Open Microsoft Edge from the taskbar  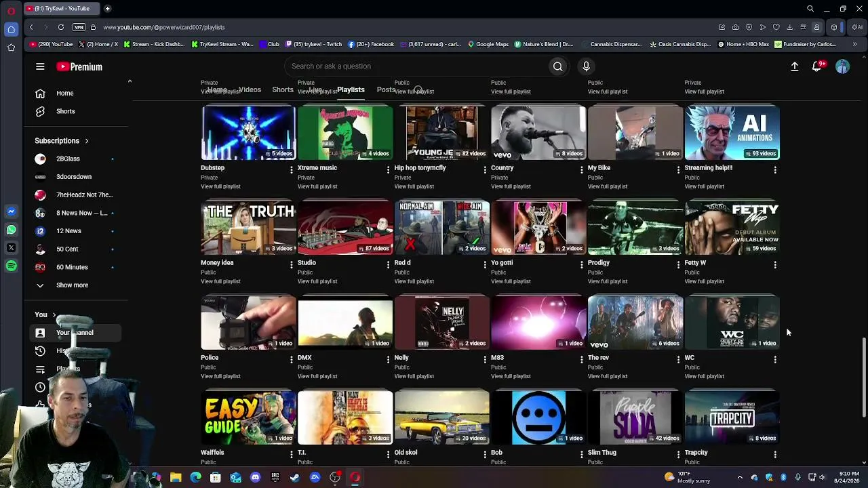click(x=195, y=478)
